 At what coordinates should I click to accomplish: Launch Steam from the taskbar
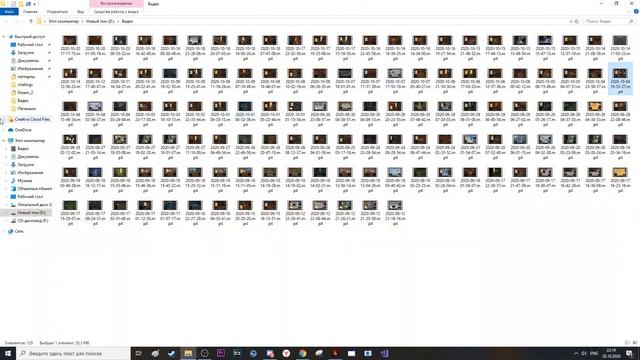[x=171, y=353]
